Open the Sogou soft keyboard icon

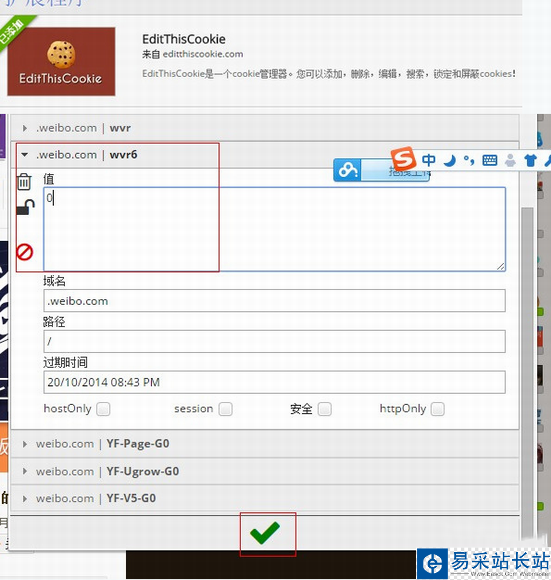(490, 161)
